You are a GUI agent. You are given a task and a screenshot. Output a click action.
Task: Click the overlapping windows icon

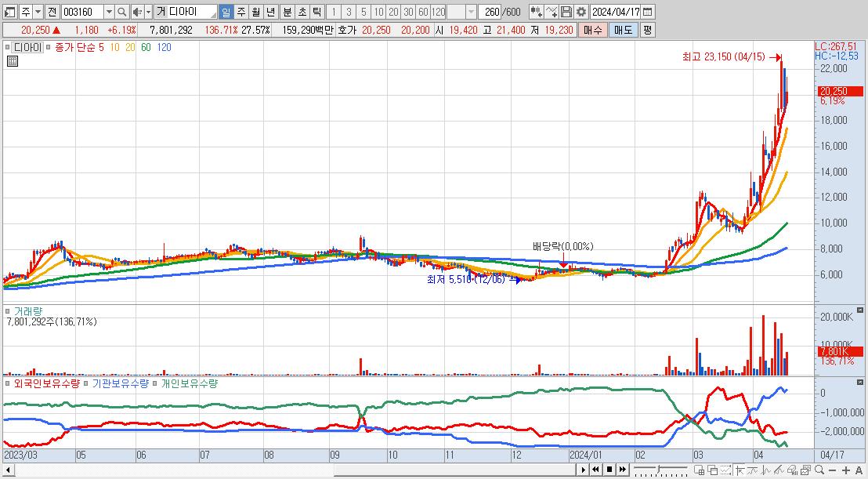pos(712,470)
